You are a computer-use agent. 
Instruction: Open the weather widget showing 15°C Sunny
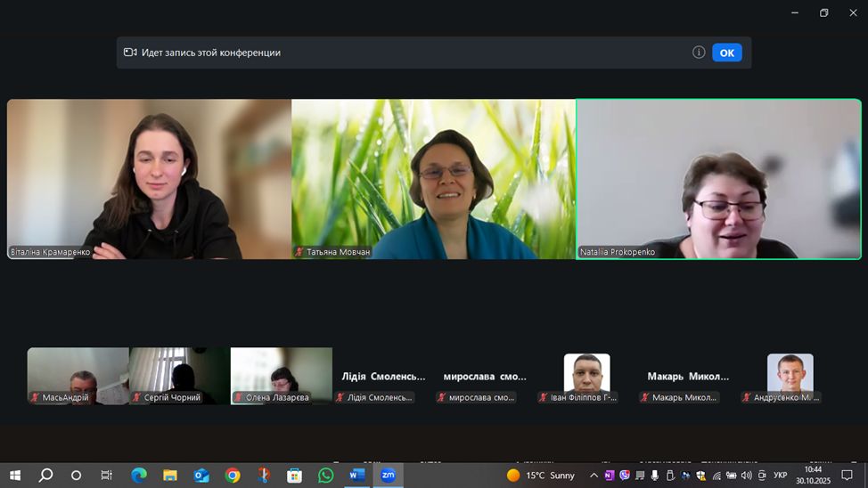(x=541, y=476)
